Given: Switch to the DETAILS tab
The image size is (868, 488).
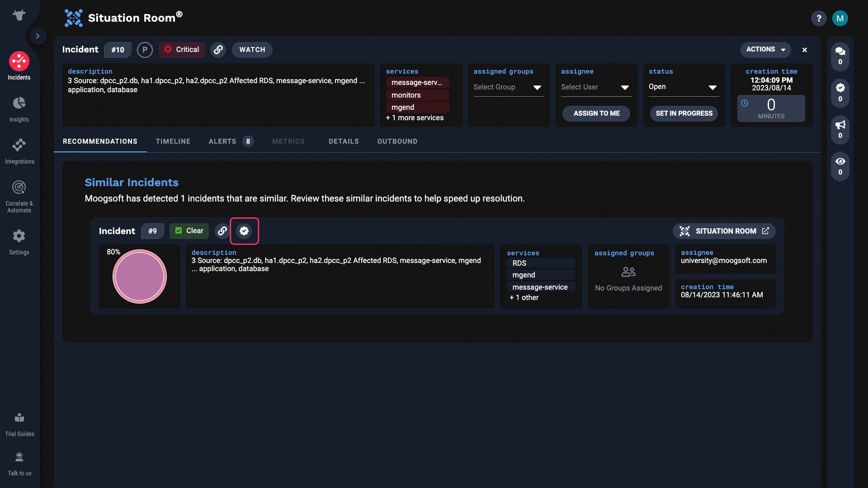Looking at the screenshot, I should click(x=344, y=141).
